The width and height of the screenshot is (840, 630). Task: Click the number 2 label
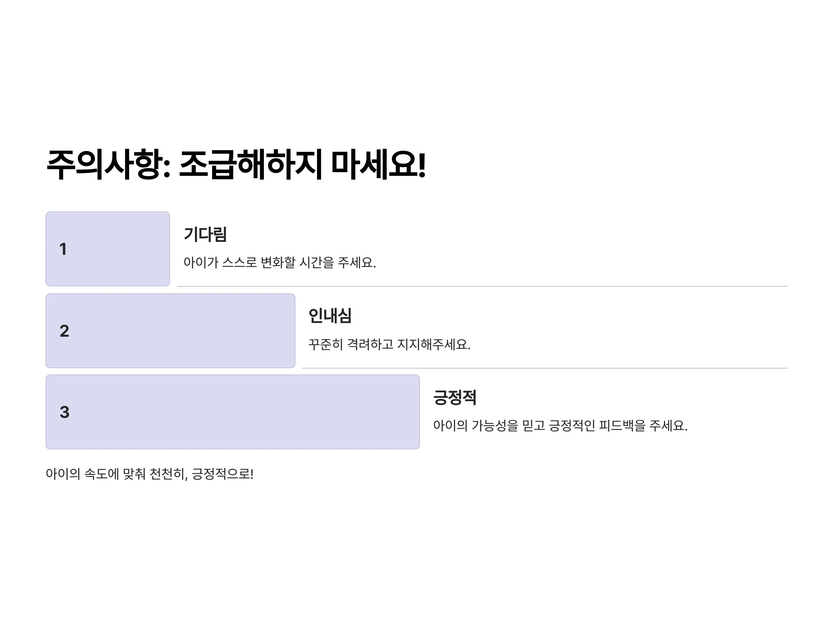point(64,331)
